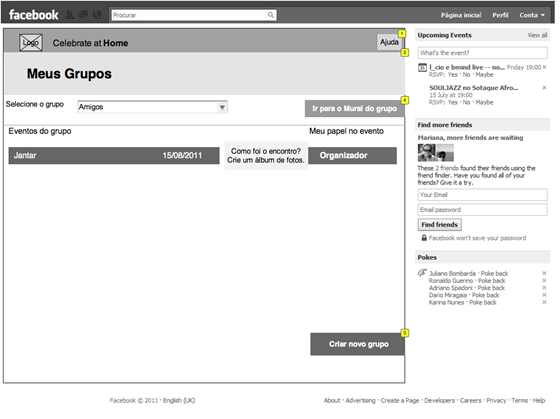
Task: Open the Careers footer link
Action: [x=470, y=400]
